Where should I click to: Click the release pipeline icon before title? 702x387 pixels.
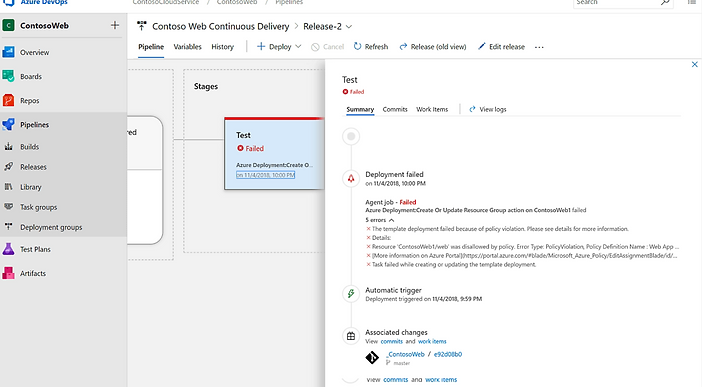pyautogui.click(x=142, y=26)
